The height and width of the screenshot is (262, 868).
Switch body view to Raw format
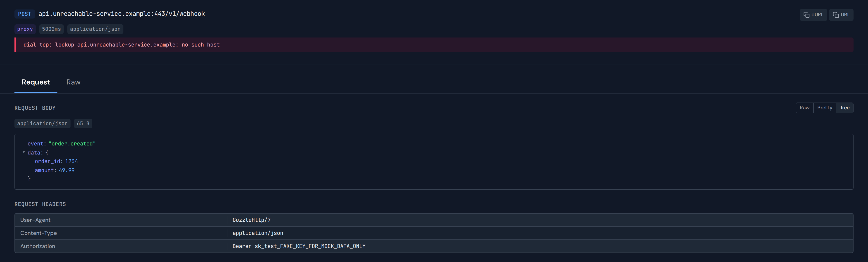click(804, 108)
